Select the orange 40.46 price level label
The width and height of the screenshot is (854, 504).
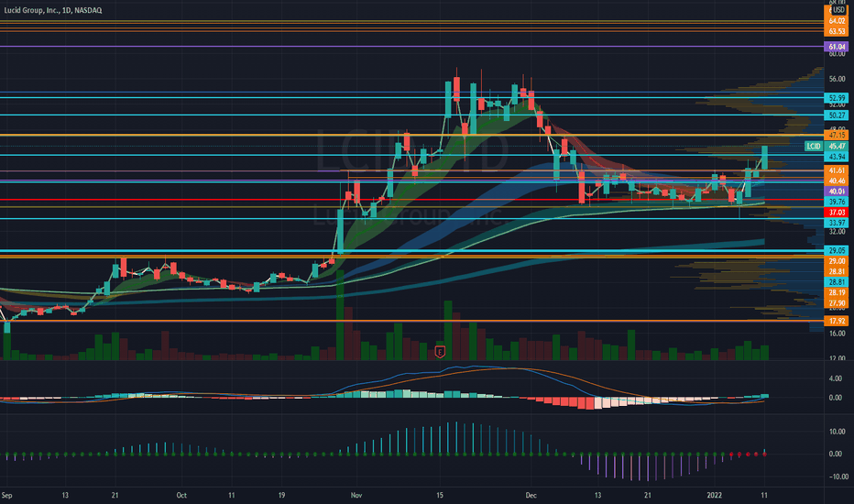point(837,181)
